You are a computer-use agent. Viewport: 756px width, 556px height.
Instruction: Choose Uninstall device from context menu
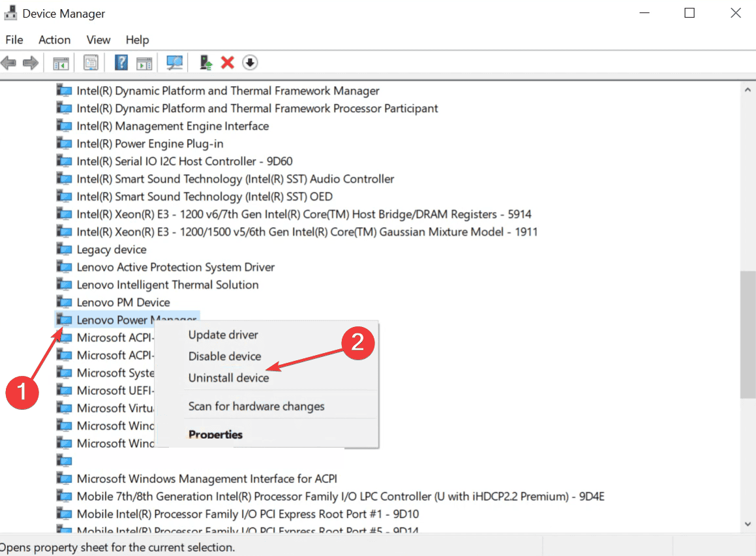[228, 378]
